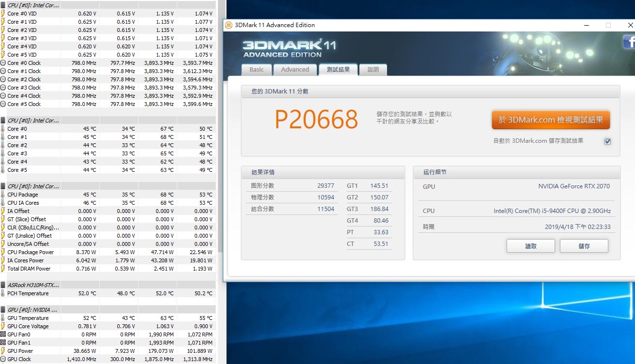The image size is (635, 364).
Task: Click the lightning icon beside IA Offset
Action: (3, 211)
